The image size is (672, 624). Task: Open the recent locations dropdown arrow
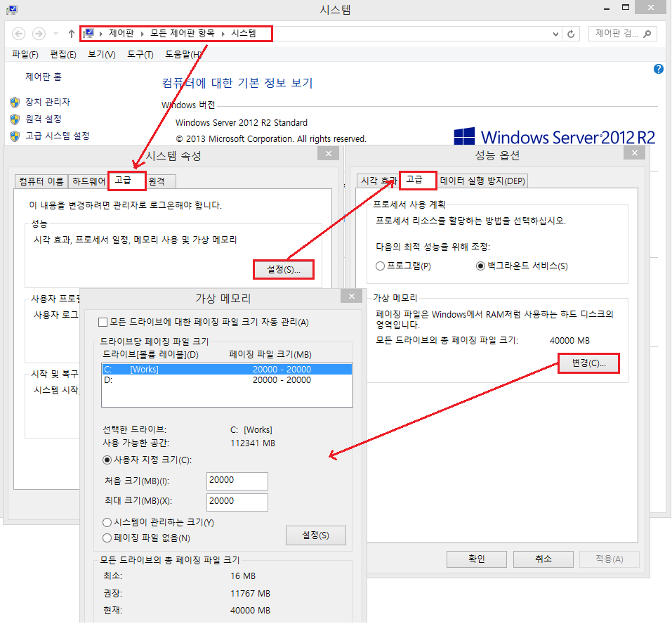click(x=55, y=34)
